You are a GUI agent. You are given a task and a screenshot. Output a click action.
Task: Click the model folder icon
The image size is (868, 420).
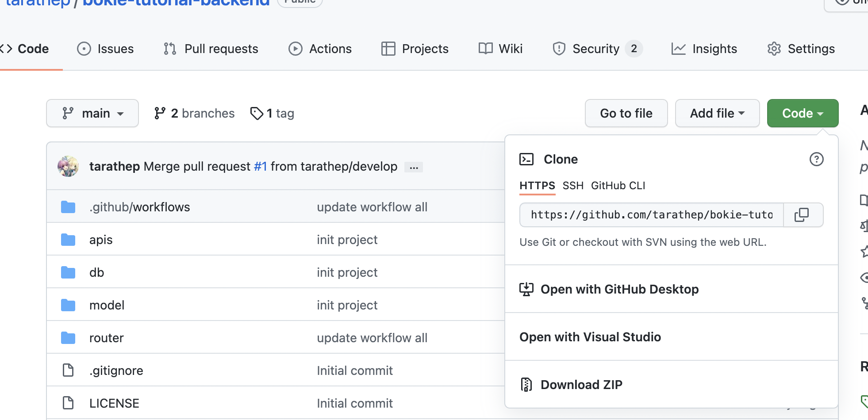pos(68,305)
